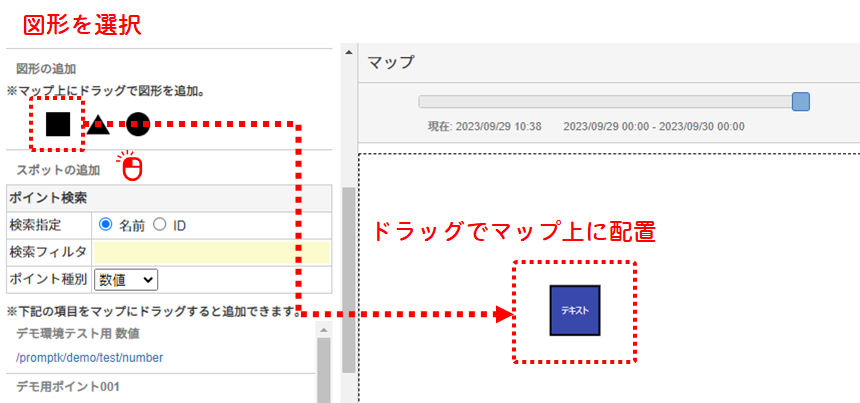Click the 図形の追加 section heading
The image size is (860, 403).
[46, 69]
